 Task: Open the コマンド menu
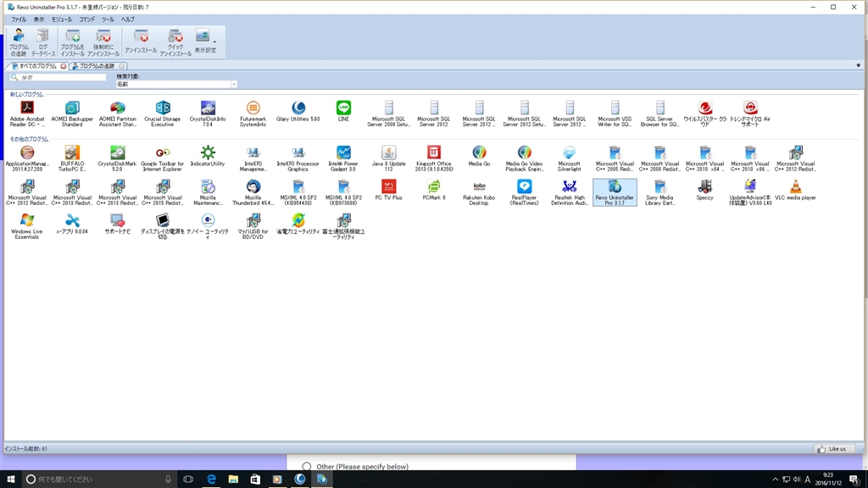87,19
